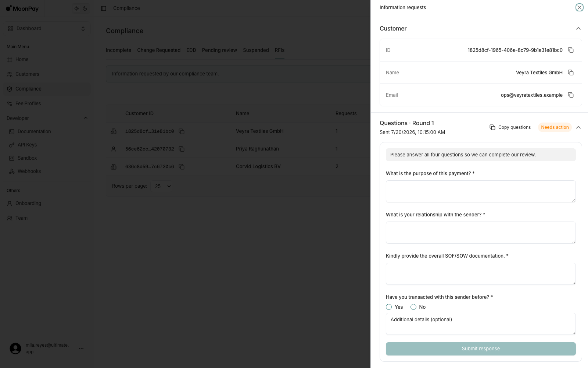Switch to the Suspended tab
Screen dimensions: 588x368
tap(256, 50)
